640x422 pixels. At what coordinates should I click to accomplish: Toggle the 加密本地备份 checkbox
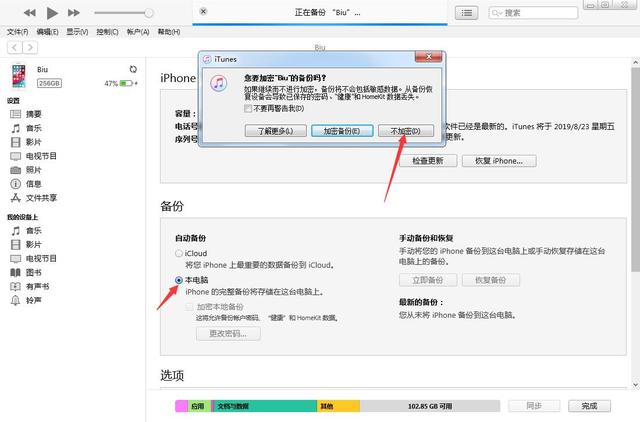pos(189,307)
